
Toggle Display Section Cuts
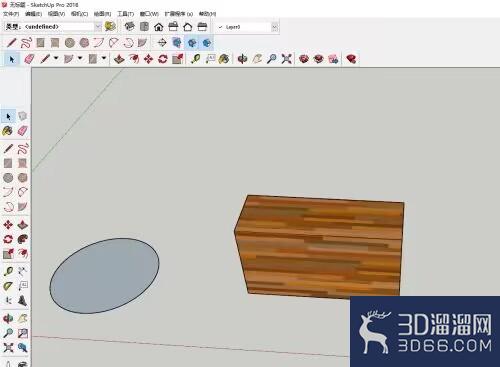tap(192, 43)
